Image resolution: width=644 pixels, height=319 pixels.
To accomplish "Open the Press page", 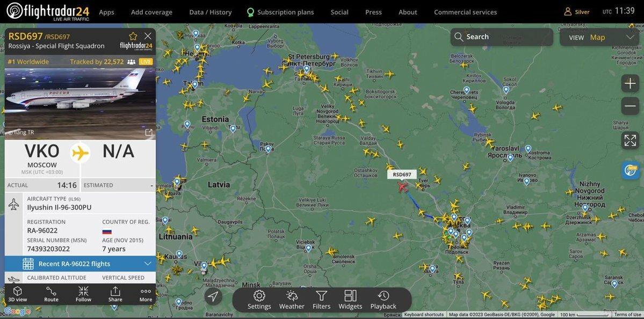I will pyautogui.click(x=373, y=12).
